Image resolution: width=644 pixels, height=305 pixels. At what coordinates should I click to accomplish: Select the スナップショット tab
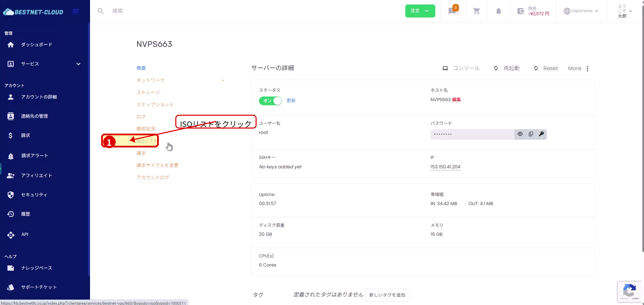155,104
